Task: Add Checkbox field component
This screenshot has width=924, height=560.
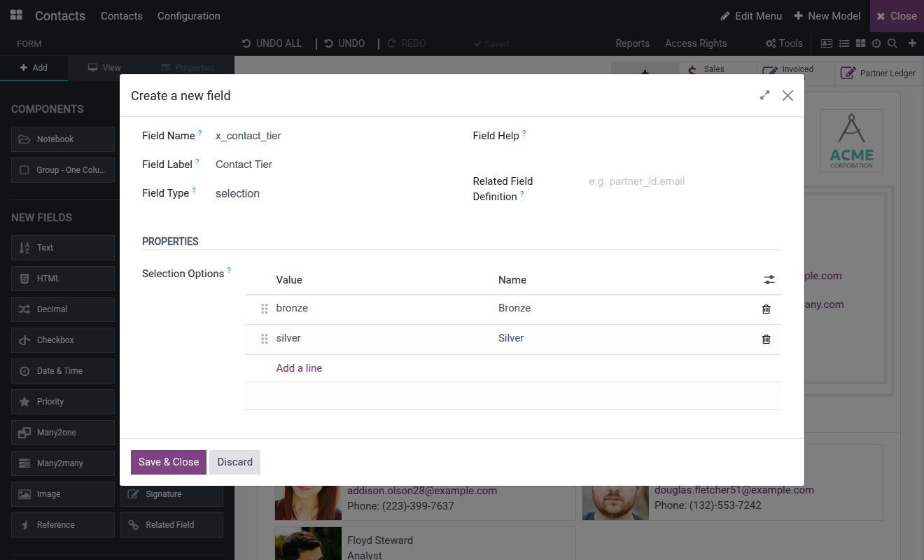Action: click(63, 340)
